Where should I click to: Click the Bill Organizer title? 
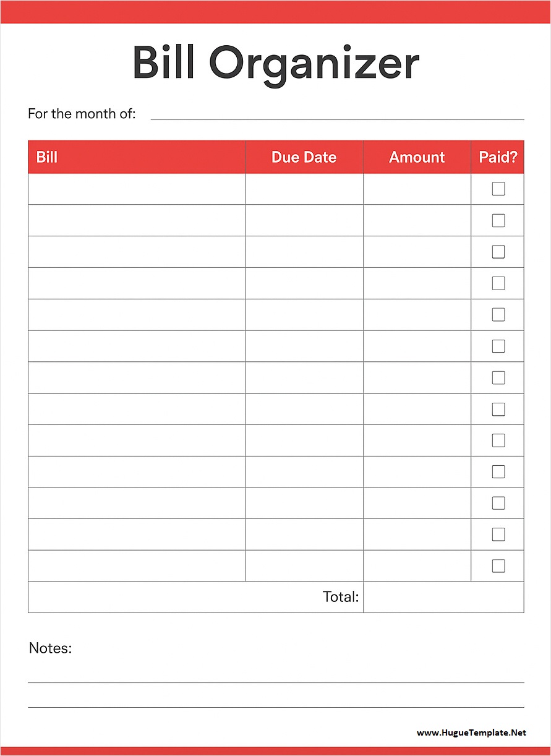pyautogui.click(x=276, y=63)
